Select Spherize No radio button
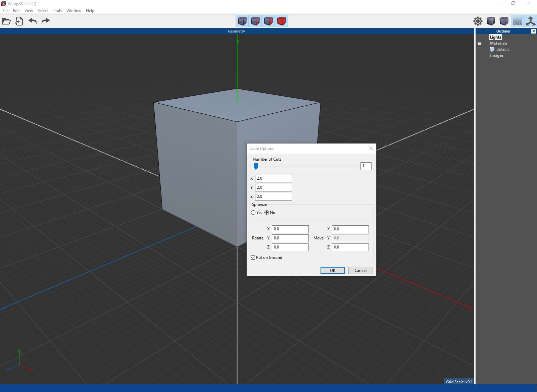The height and width of the screenshot is (392, 537). tap(267, 213)
